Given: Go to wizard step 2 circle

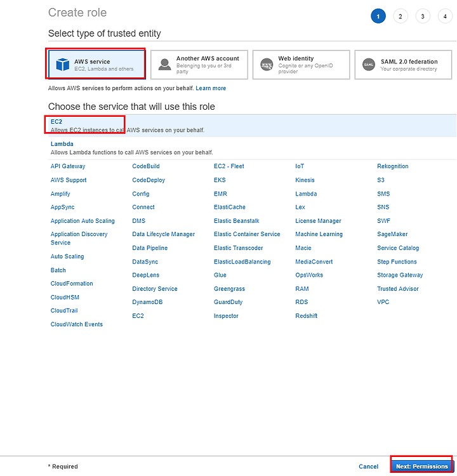Looking at the screenshot, I should [x=401, y=17].
